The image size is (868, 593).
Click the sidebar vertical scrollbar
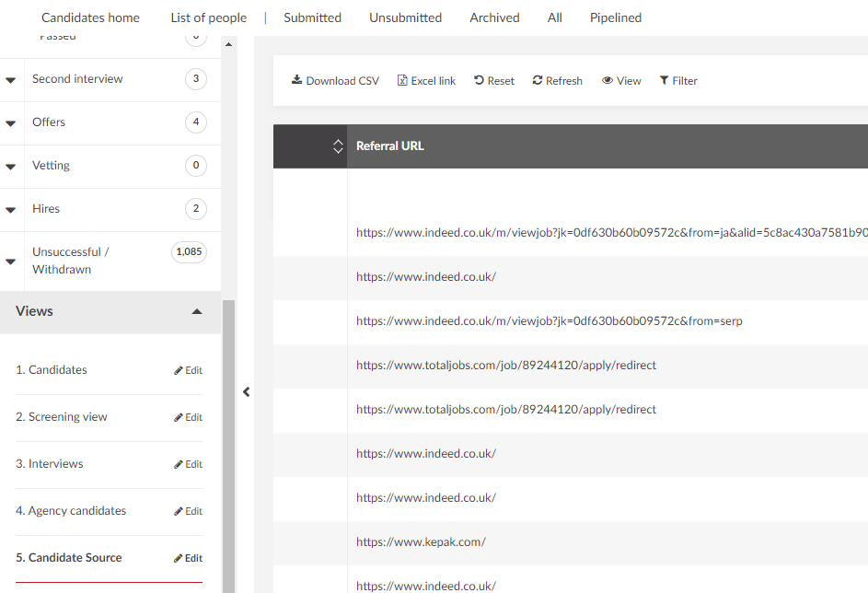pyautogui.click(x=228, y=442)
